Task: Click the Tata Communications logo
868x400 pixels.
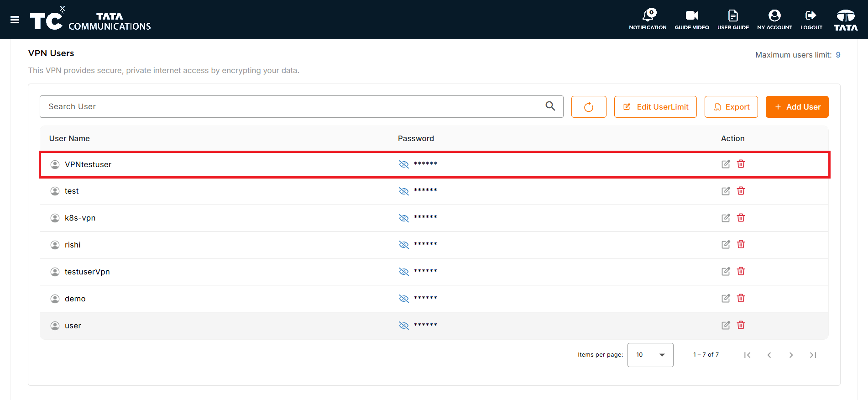Action: tap(90, 20)
